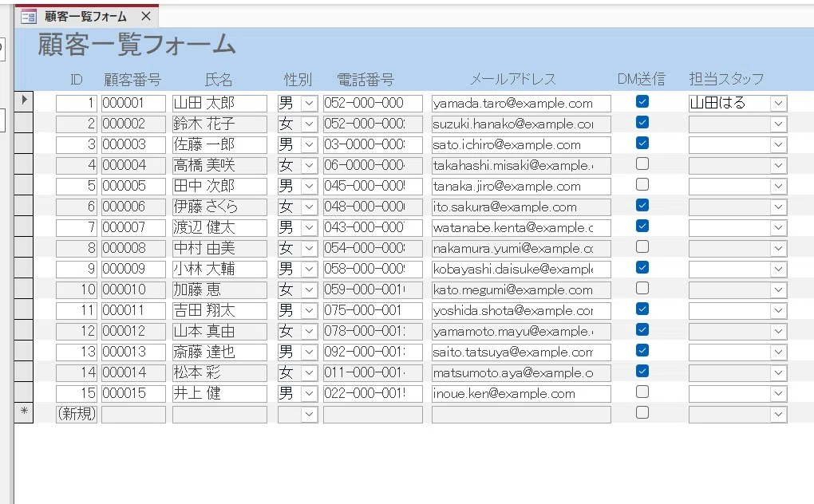Select the 顧客一覧フォーム document tab

click(x=87, y=17)
